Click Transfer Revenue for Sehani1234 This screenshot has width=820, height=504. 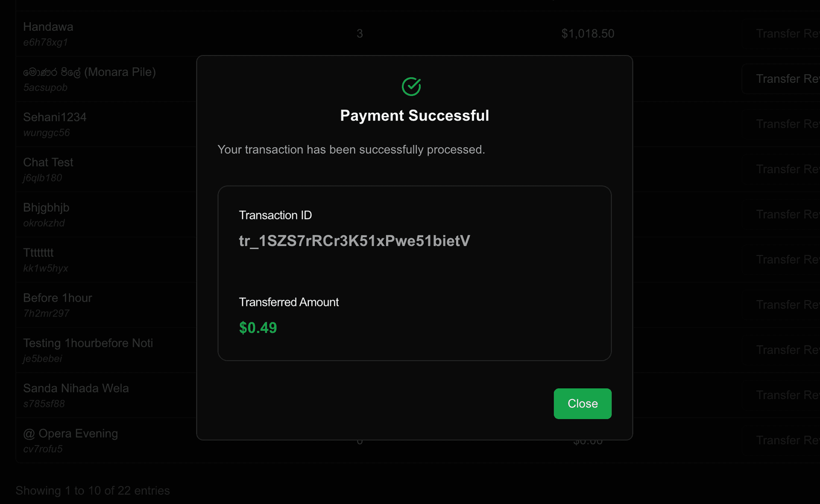[x=787, y=124]
